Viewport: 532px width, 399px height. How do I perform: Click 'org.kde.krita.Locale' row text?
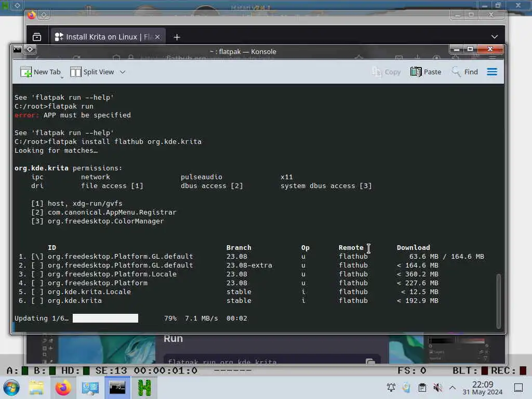89,292
